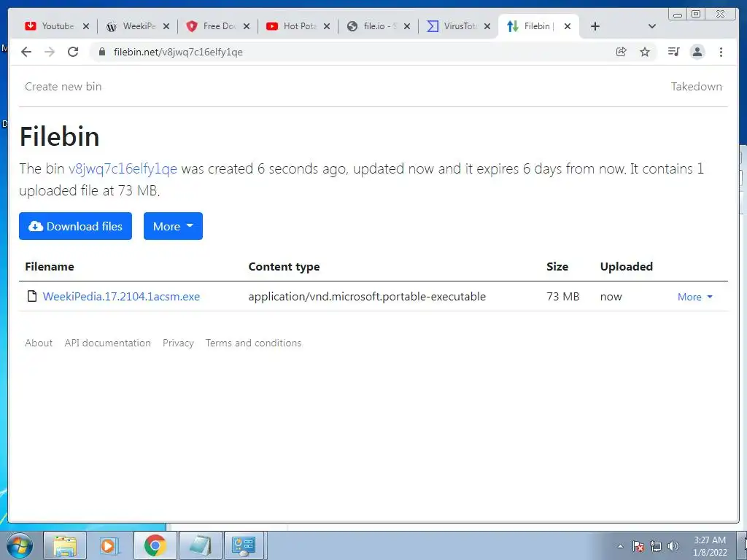Click the 73 MB size cell
This screenshot has height=560, width=747.
[x=562, y=296]
